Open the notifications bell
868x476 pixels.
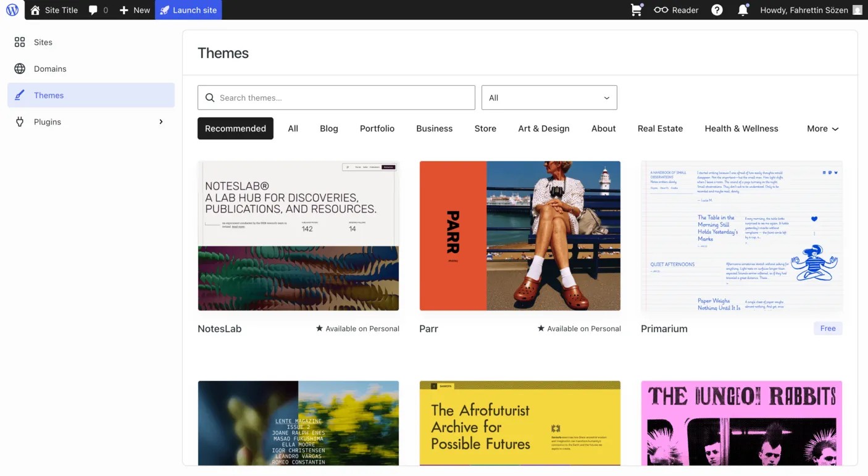pos(743,10)
